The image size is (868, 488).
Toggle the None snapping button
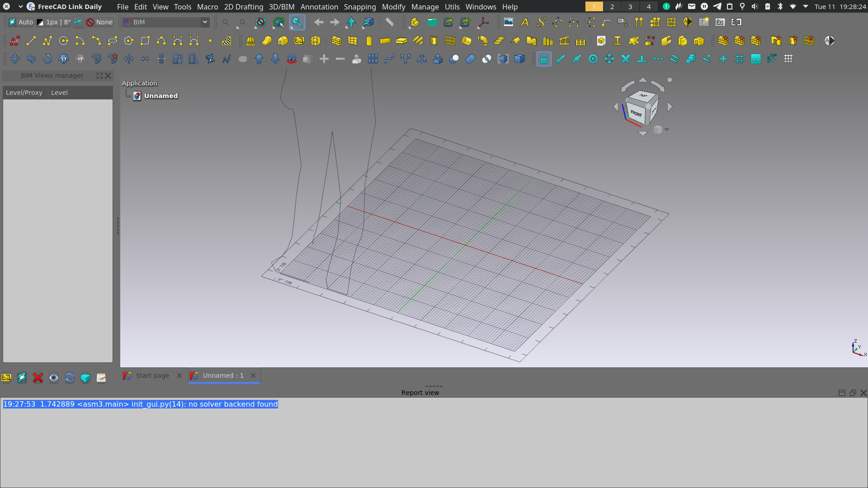click(99, 22)
